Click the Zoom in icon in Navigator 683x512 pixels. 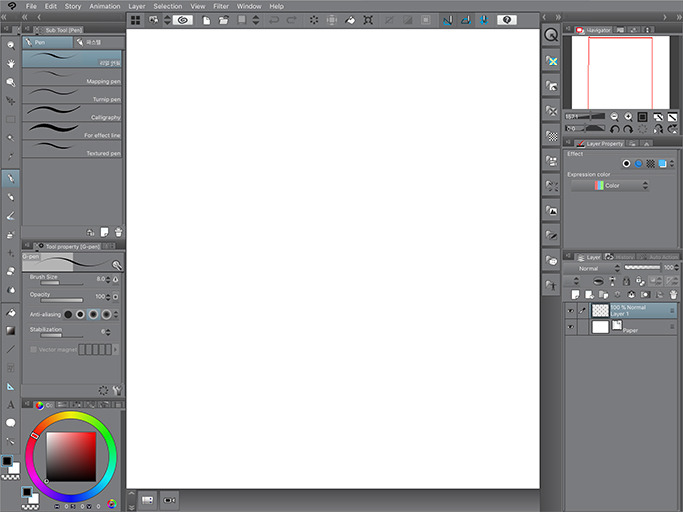click(x=628, y=117)
